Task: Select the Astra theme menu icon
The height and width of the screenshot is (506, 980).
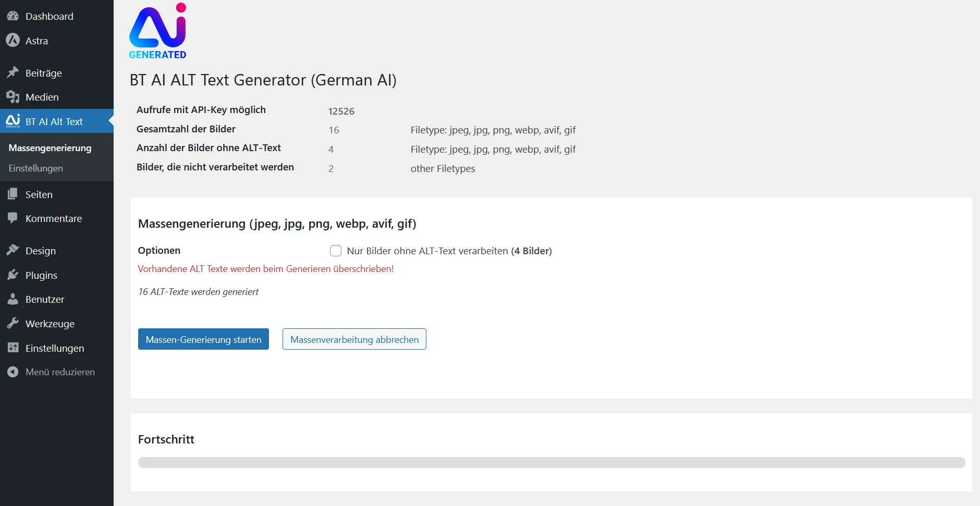Action: click(13, 41)
